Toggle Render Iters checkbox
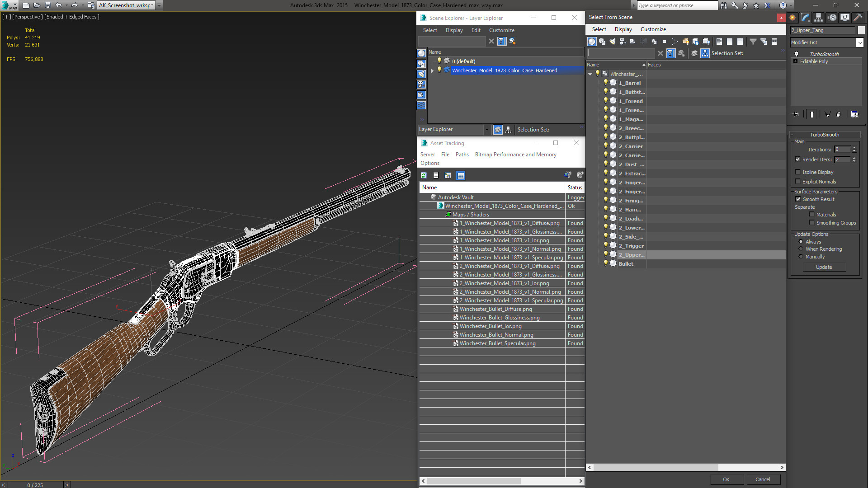Image resolution: width=868 pixels, height=488 pixels. (x=798, y=160)
